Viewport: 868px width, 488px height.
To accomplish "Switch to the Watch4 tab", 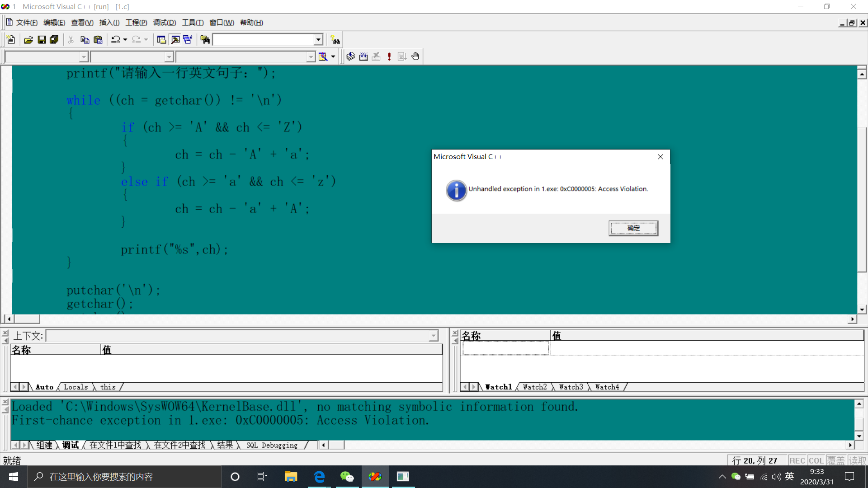I will [x=607, y=387].
